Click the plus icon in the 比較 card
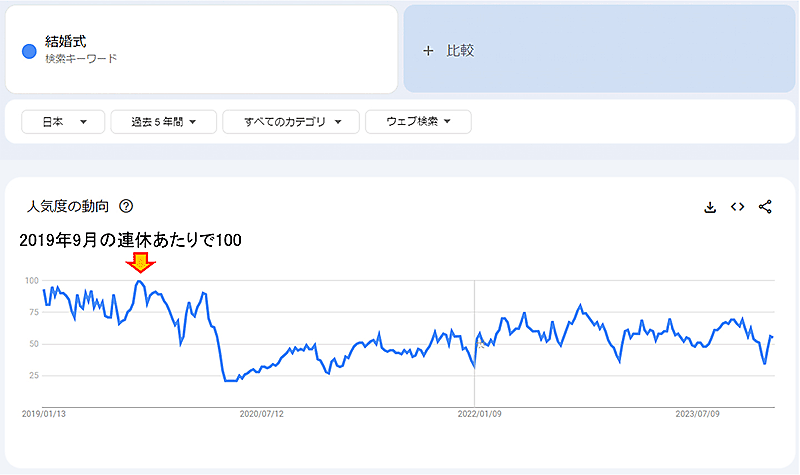800x475 pixels. (428, 50)
